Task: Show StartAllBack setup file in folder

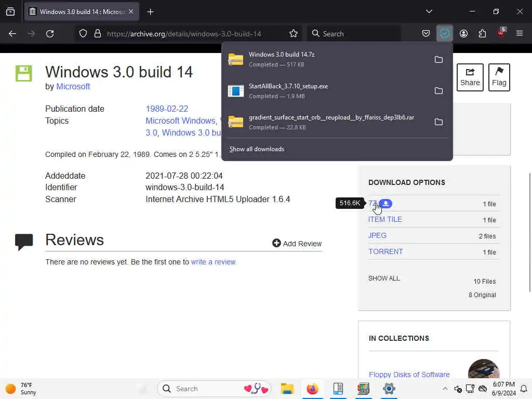Action: tap(438, 91)
